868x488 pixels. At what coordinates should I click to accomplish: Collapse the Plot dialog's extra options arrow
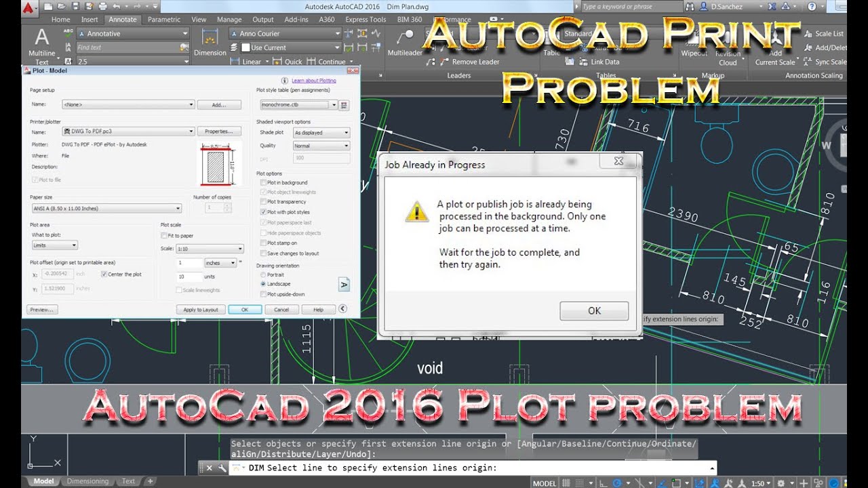342,309
